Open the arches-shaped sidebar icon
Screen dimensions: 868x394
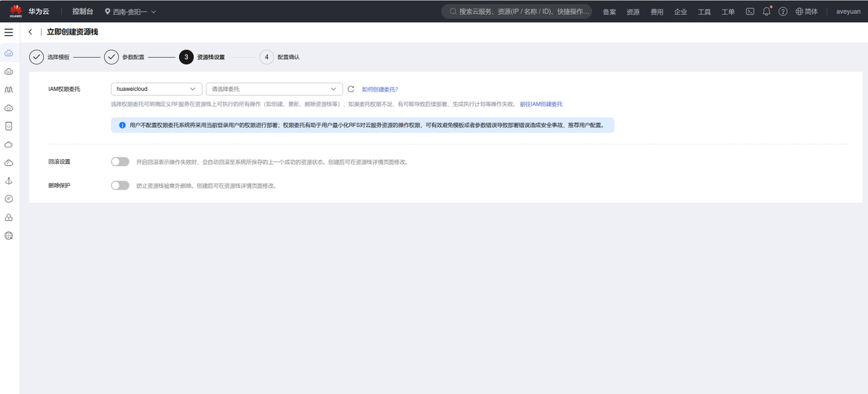tap(9, 90)
